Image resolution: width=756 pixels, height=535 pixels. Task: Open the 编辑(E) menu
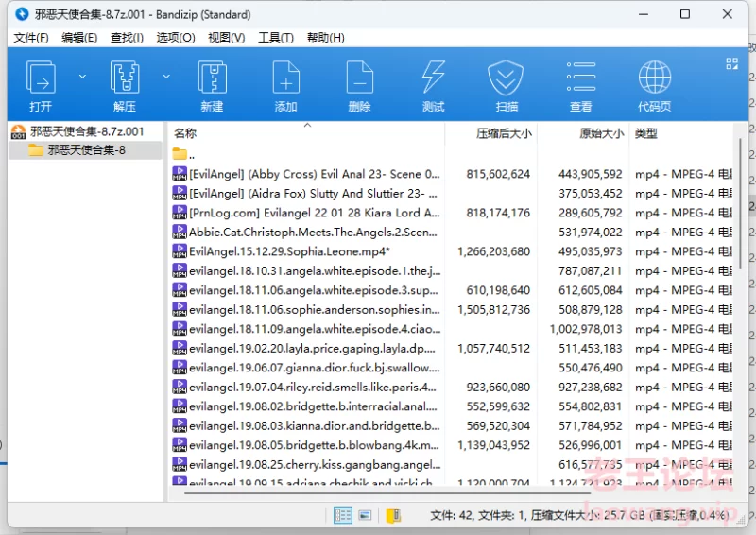tap(79, 38)
